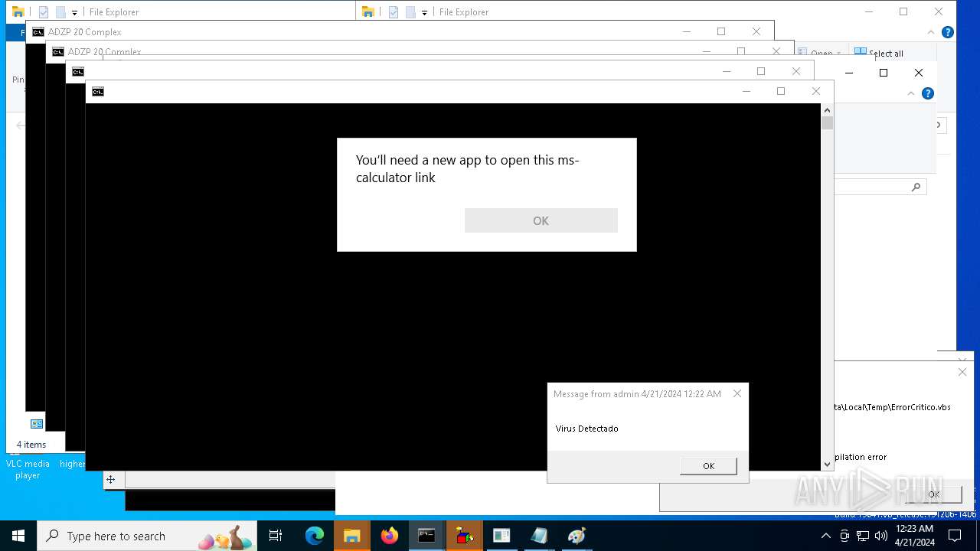980x551 pixels.
Task: Expand second File Explorer quick access toolbar dropdown
Action: (424, 13)
